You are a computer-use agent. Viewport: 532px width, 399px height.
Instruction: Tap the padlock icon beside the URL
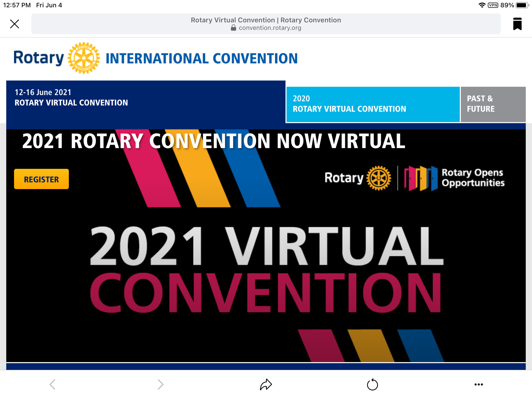point(233,28)
